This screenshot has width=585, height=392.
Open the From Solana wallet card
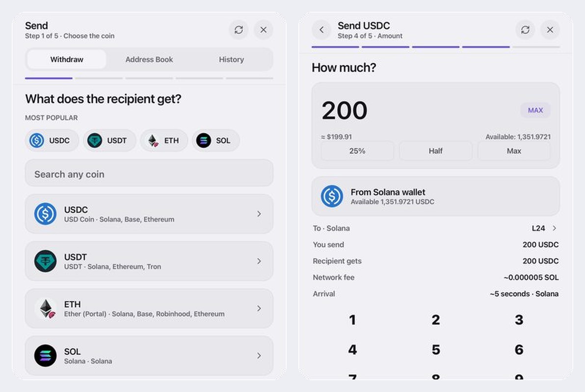[x=436, y=196]
